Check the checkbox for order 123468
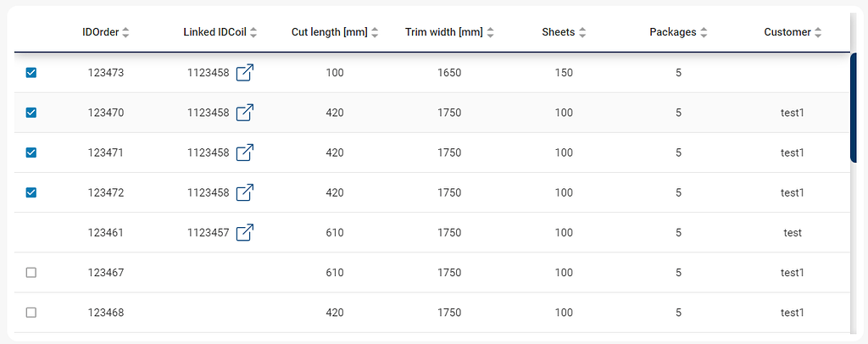The height and width of the screenshot is (344, 868). click(x=31, y=313)
